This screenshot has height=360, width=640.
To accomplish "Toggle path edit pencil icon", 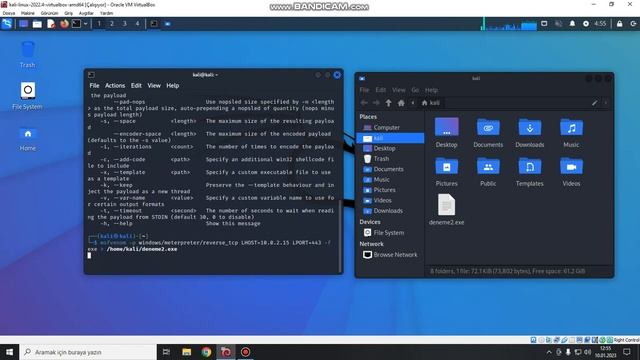I will click(595, 103).
